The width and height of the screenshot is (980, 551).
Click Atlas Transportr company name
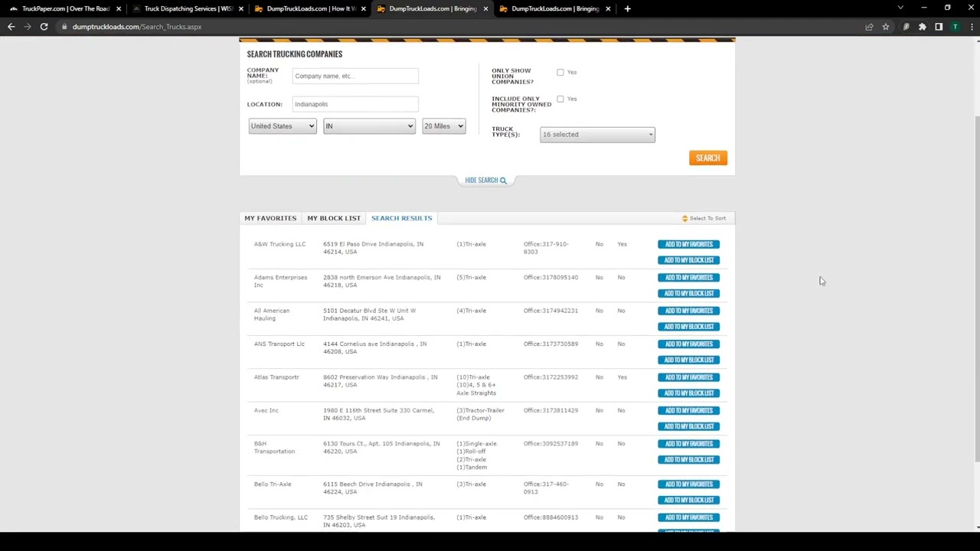[x=276, y=377]
